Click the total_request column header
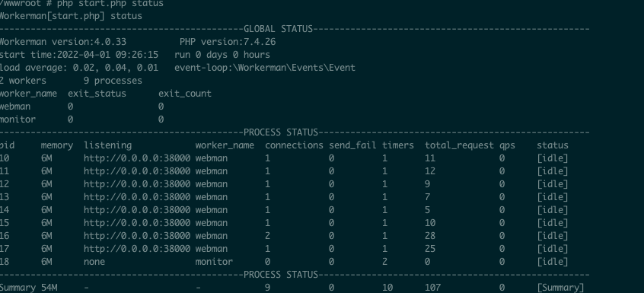Screen dimensions: 644x293 tap(459, 145)
